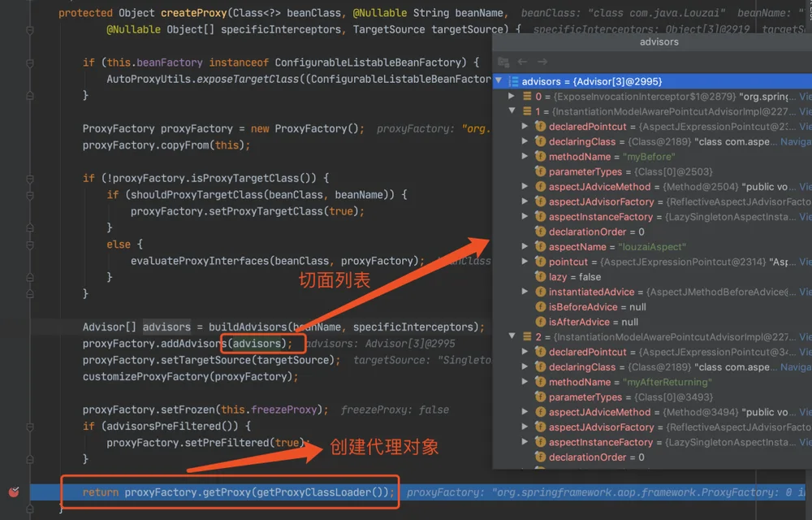Viewport: 812px width, 520px height.
Task: Click field icon of aspectJAdviceMethod {Method@2504}
Action: click(x=540, y=186)
